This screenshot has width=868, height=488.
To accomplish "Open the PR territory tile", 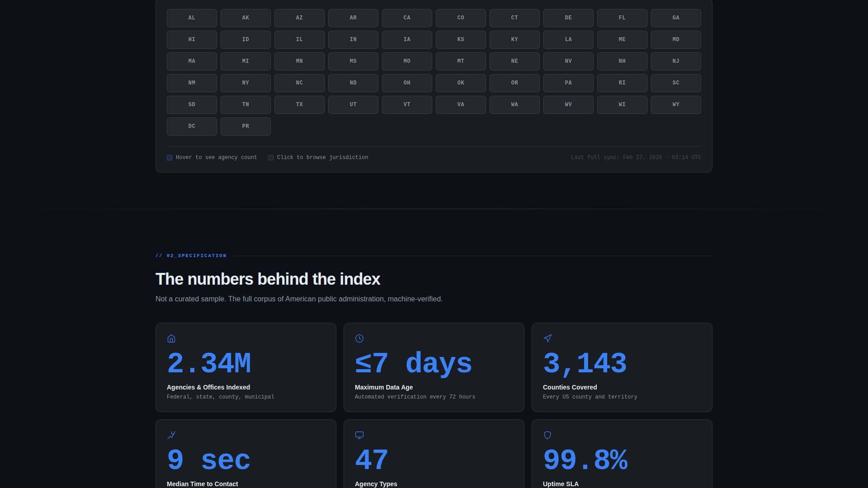I will [x=245, y=127].
